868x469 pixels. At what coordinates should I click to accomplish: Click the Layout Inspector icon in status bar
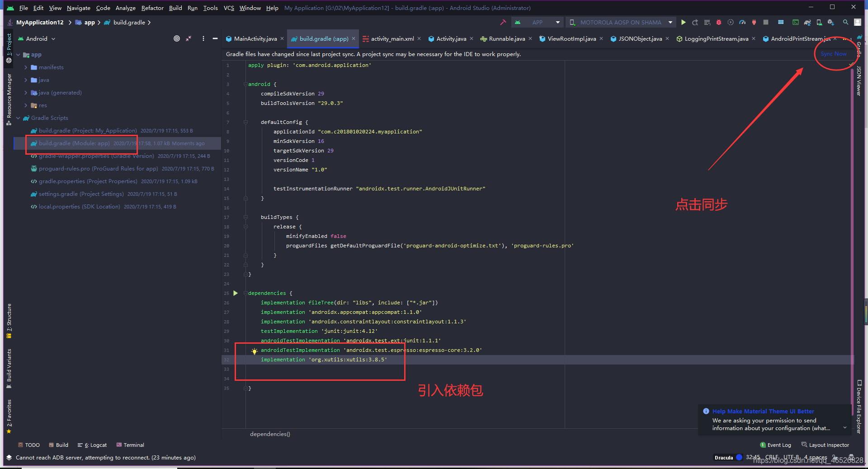point(804,445)
